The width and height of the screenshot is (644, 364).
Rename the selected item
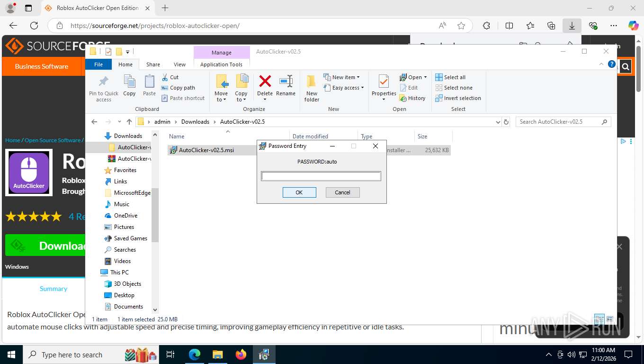pyautogui.click(x=286, y=86)
